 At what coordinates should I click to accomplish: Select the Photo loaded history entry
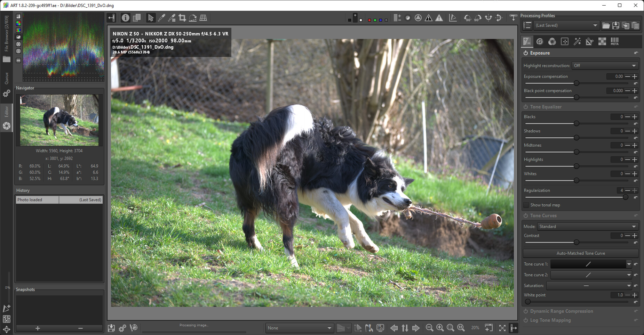click(37, 200)
